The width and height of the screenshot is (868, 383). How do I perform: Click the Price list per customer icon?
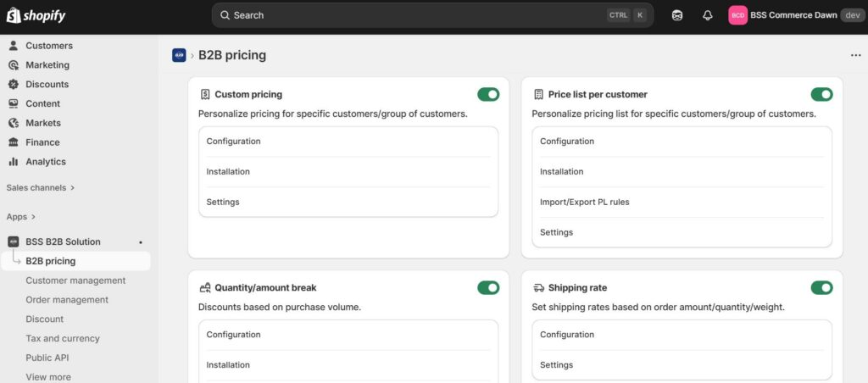538,95
